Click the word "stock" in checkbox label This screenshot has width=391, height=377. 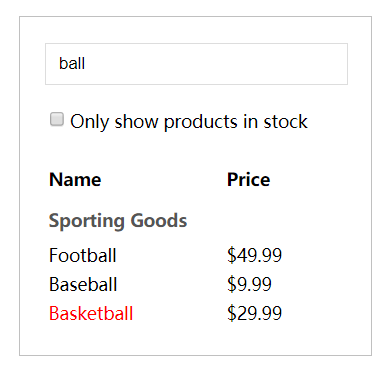pos(285,122)
